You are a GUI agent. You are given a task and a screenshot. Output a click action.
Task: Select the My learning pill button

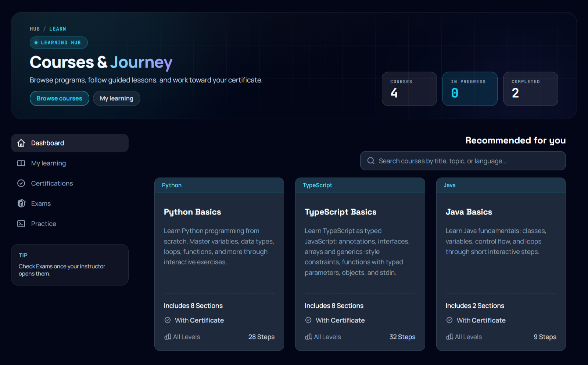pos(116,98)
